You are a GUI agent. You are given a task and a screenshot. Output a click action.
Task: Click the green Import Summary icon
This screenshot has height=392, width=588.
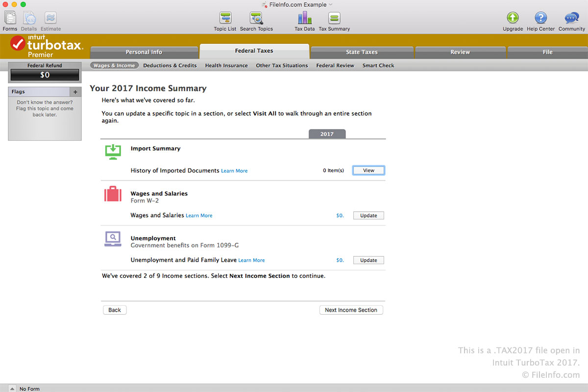click(x=113, y=151)
